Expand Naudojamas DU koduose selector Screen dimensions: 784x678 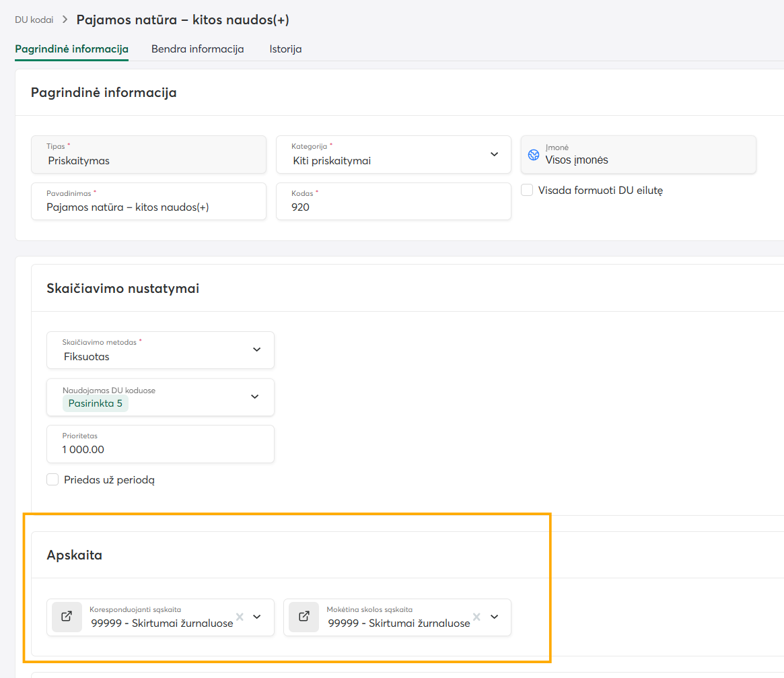(255, 397)
